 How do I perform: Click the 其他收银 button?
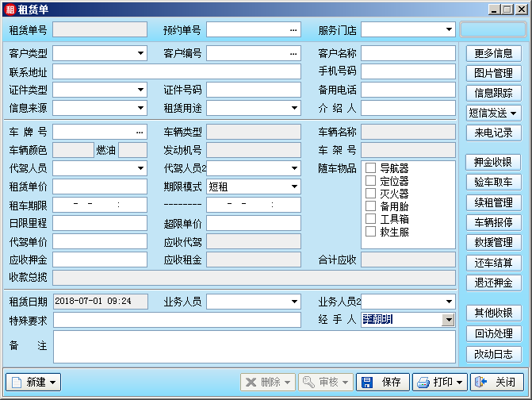pyautogui.click(x=493, y=313)
